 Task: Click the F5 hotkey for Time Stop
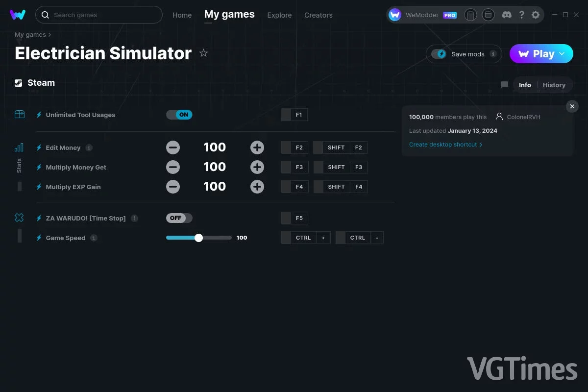(294, 218)
